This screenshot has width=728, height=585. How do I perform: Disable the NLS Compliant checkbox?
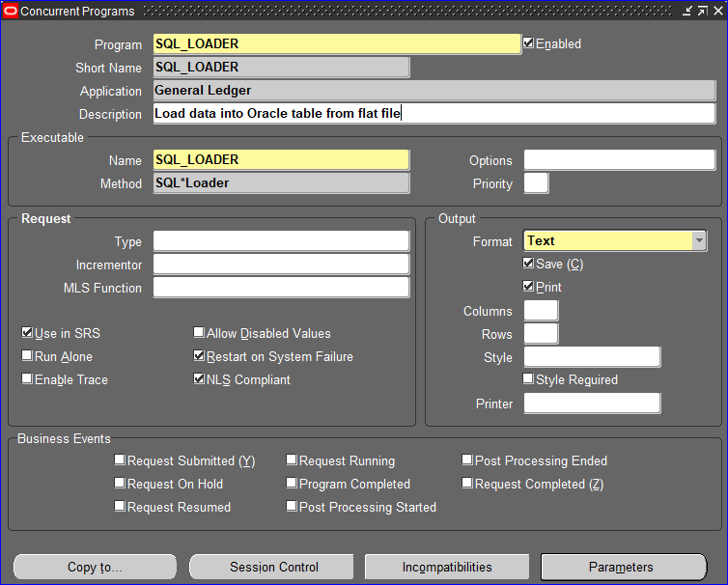(199, 379)
